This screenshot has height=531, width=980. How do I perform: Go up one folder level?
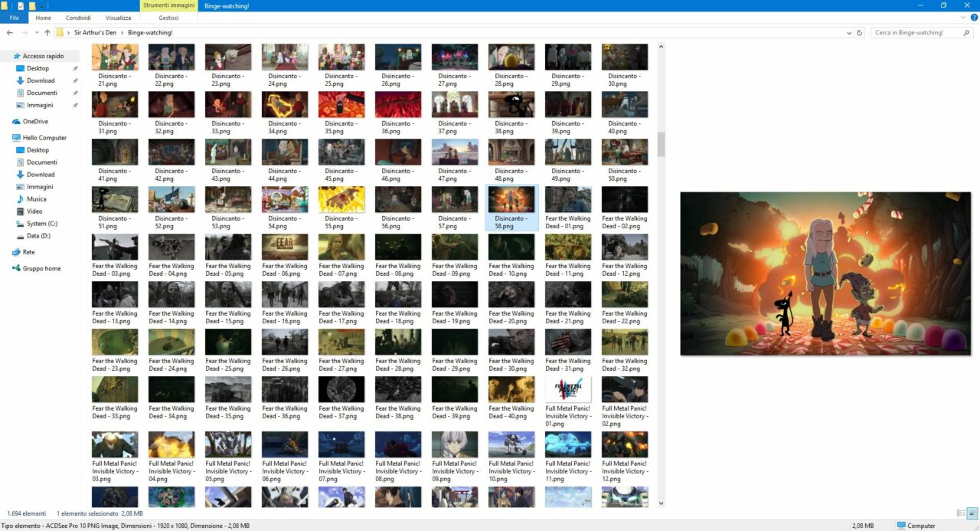(x=47, y=33)
